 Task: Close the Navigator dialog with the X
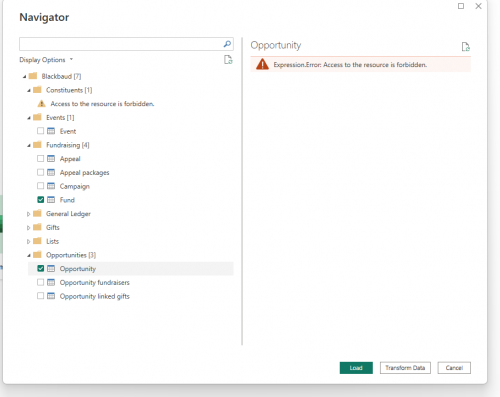click(478, 6)
